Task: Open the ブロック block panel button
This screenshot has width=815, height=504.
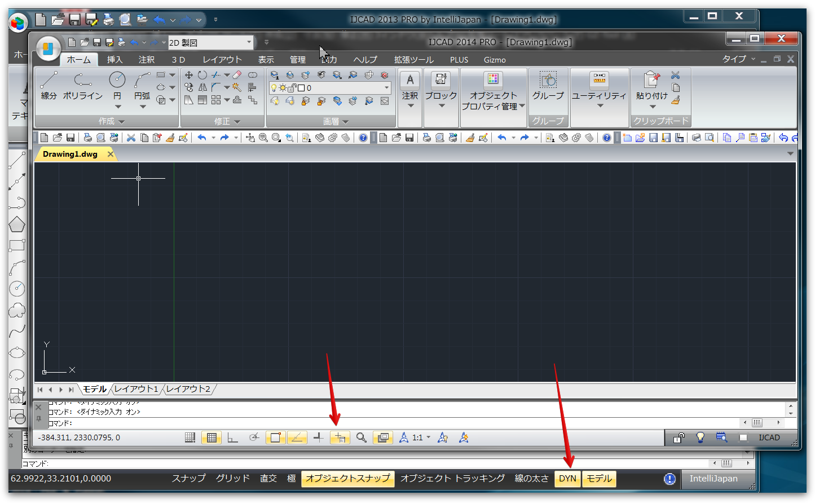Action: coord(440,79)
